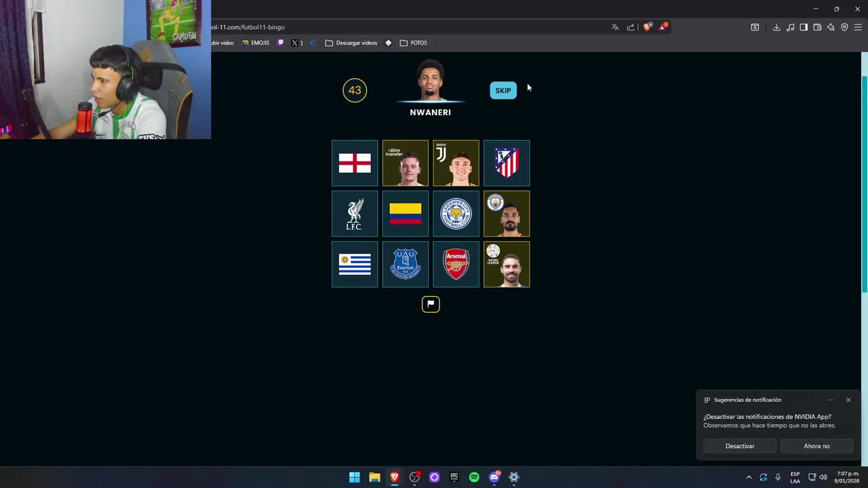Image resolution: width=868 pixels, height=488 pixels.
Task: Select the +80m transfer player tile
Action: coord(406,163)
